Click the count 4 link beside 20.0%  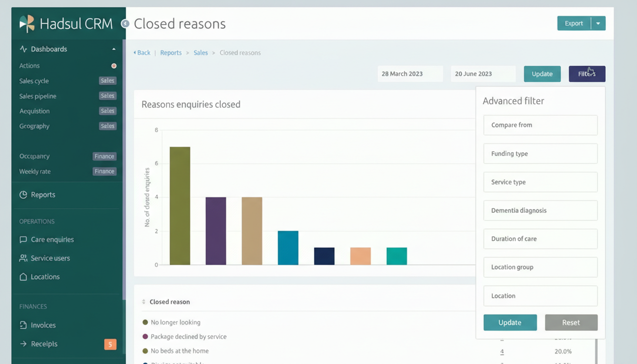point(502,352)
